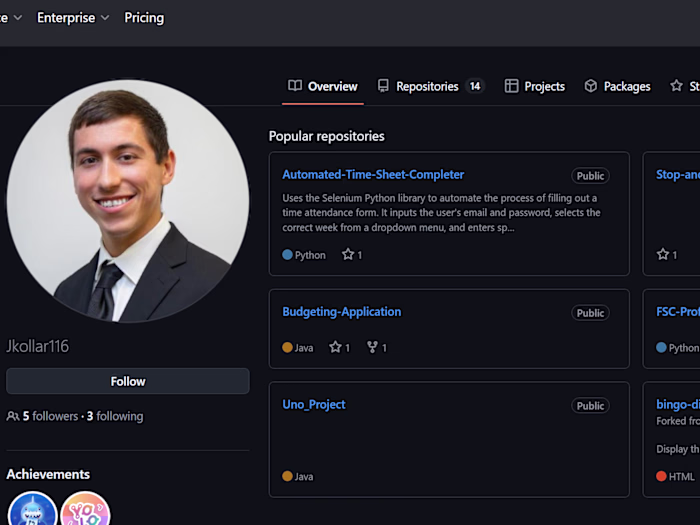
Task: Click the Popular repositories heading
Action: click(326, 136)
